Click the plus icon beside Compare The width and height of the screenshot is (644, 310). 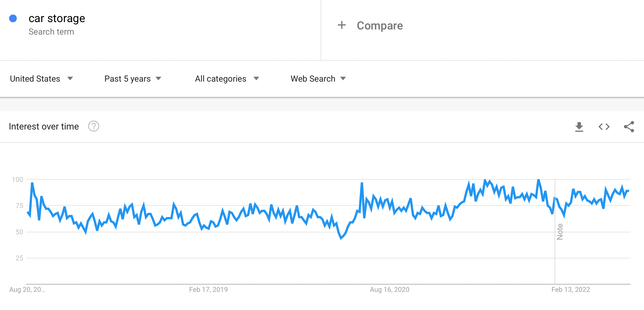(x=342, y=25)
